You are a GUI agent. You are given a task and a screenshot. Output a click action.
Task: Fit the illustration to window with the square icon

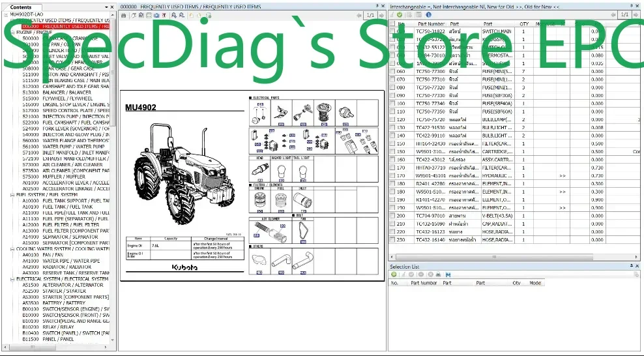149,16
